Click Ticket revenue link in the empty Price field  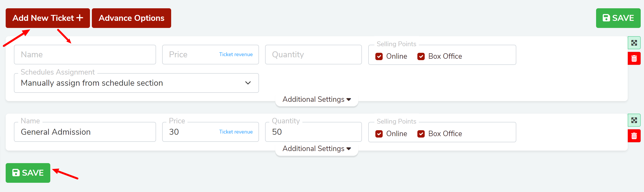pyautogui.click(x=236, y=54)
